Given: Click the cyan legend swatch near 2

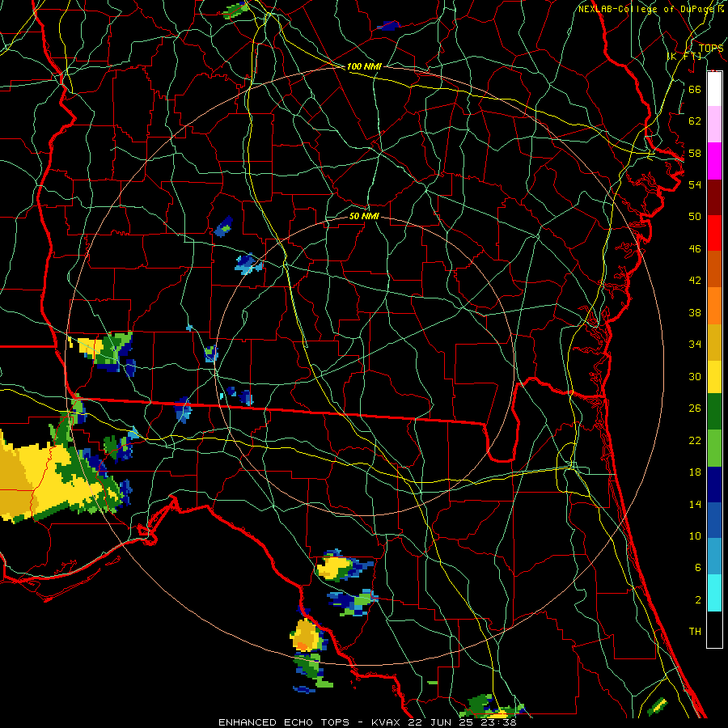Looking at the screenshot, I should point(714,593).
